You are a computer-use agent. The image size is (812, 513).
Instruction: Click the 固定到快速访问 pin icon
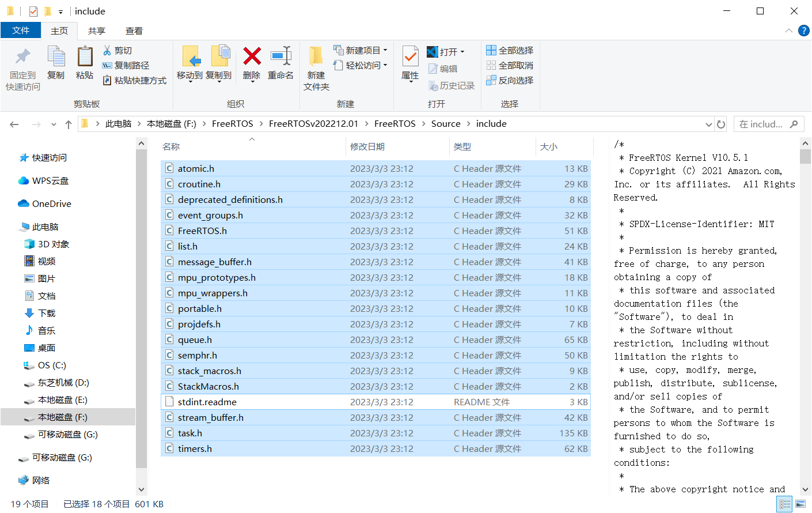(x=23, y=56)
